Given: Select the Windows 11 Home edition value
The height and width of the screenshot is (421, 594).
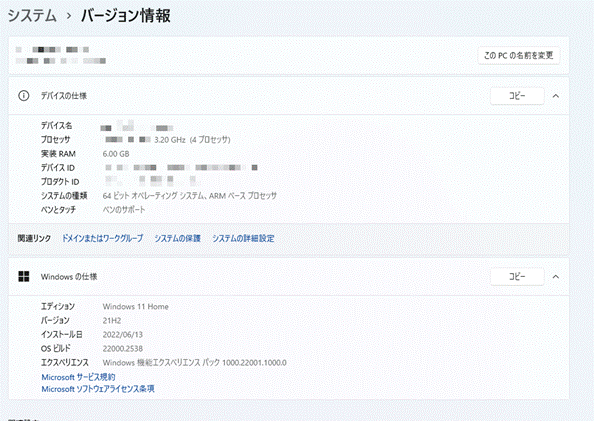Looking at the screenshot, I should tap(136, 307).
